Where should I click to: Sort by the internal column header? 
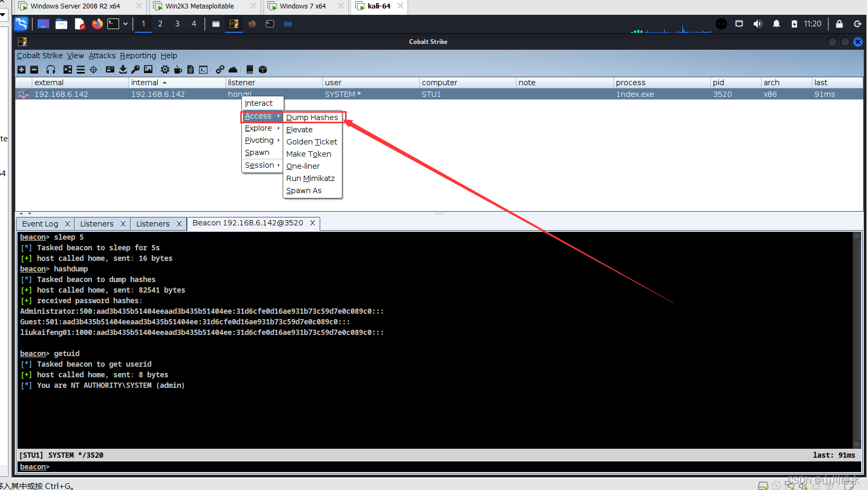[x=177, y=83]
